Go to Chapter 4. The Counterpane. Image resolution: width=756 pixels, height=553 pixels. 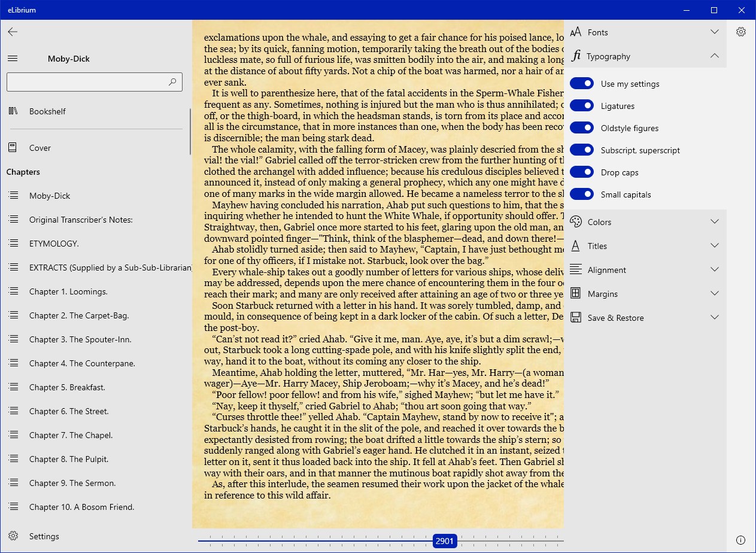point(96,363)
